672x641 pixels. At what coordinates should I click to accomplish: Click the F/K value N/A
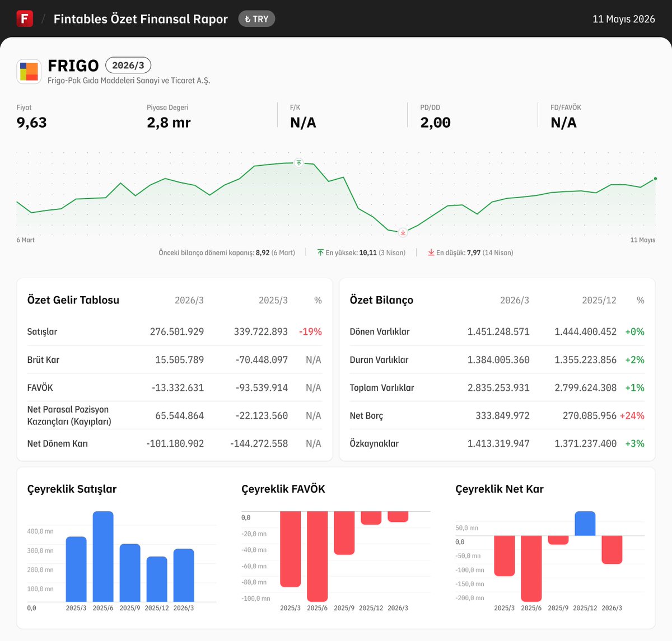(x=303, y=123)
